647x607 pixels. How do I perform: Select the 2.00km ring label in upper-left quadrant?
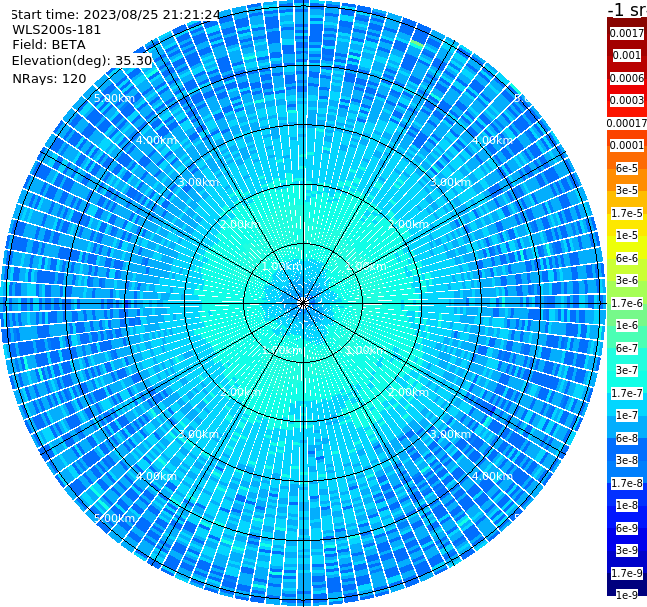[241, 224]
